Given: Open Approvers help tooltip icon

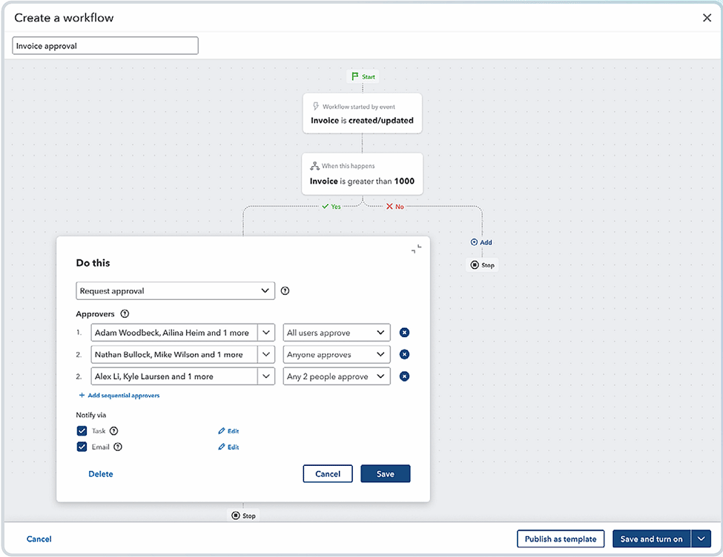Looking at the screenshot, I should pos(124,314).
